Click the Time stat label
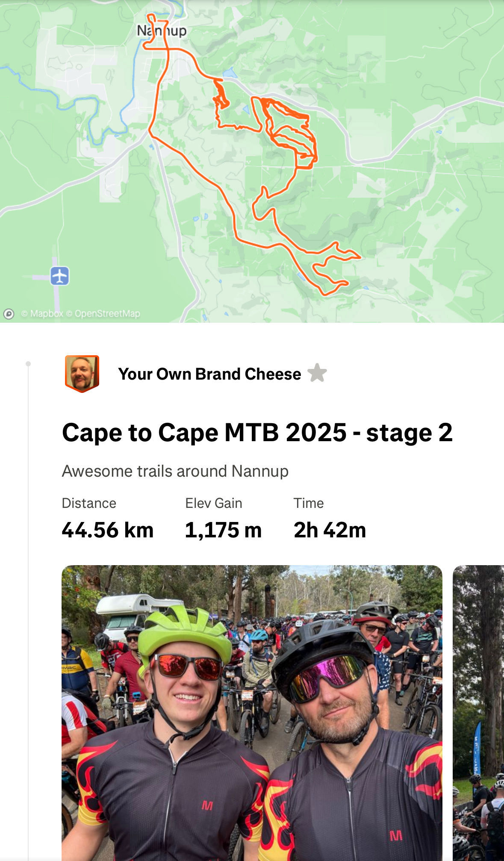 [308, 503]
